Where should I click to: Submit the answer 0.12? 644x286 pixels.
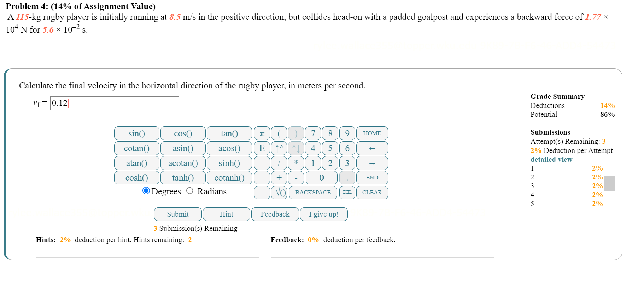click(x=177, y=214)
